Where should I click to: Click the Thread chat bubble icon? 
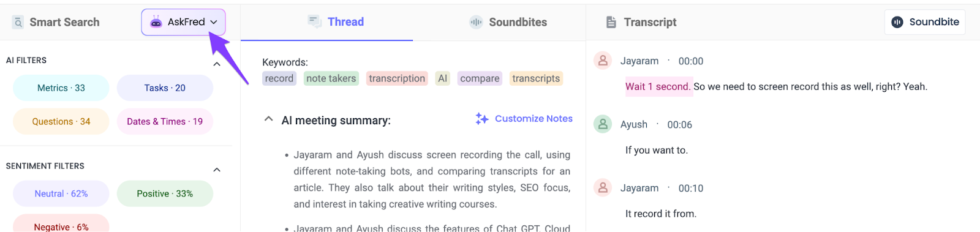(315, 22)
